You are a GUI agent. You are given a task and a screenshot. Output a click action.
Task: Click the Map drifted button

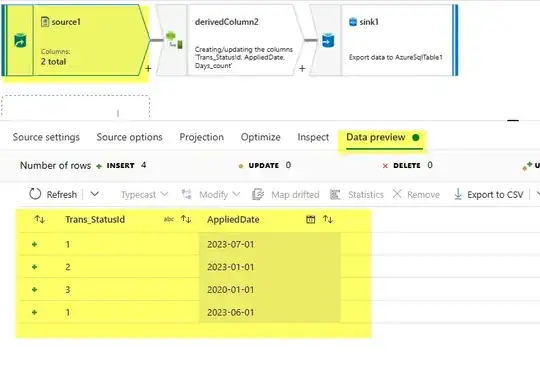point(285,194)
